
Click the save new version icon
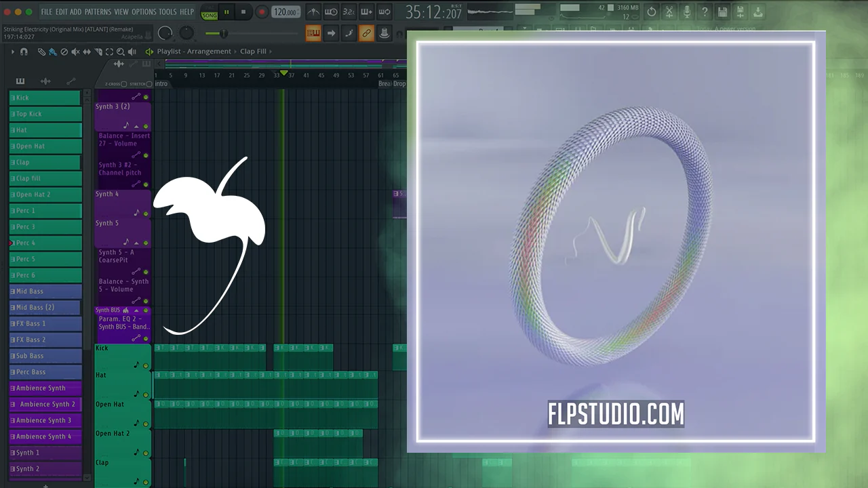pos(740,12)
